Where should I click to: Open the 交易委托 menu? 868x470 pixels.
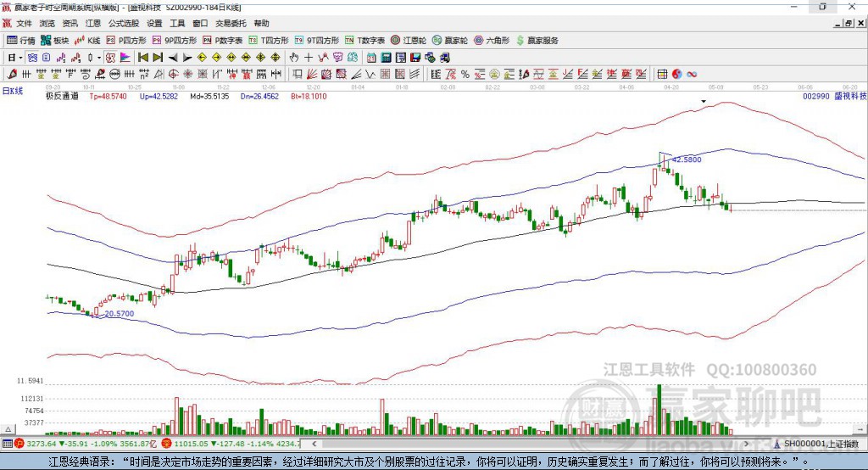coord(231,23)
